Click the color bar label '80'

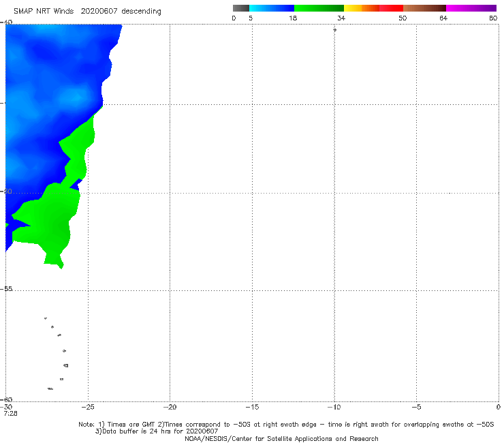493,18
